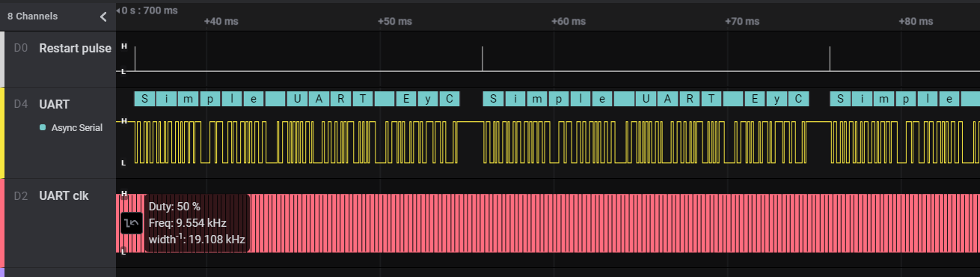The height and width of the screenshot is (277, 980).
Task: Click the +80 ms timeline marker
Action: pos(916,22)
